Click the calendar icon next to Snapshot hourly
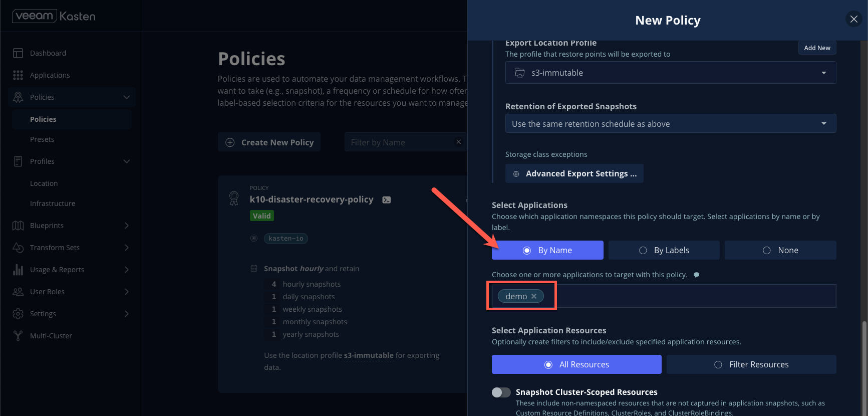This screenshot has width=868, height=416. click(x=254, y=269)
